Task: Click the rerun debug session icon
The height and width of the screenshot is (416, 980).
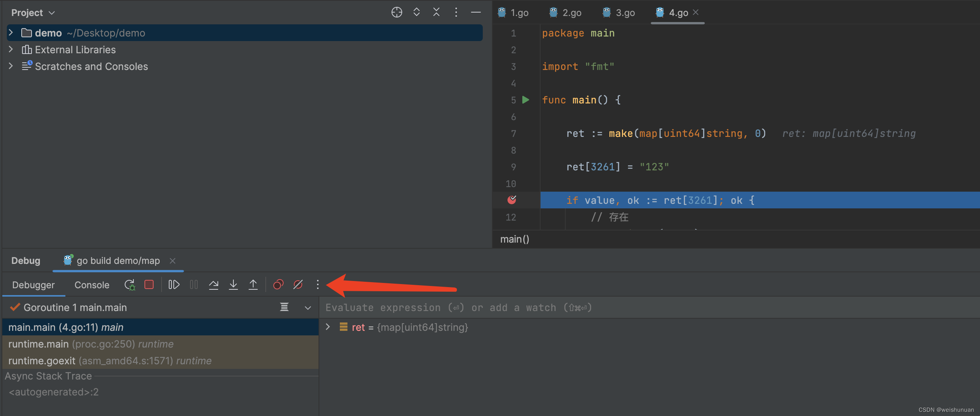Action: [129, 285]
